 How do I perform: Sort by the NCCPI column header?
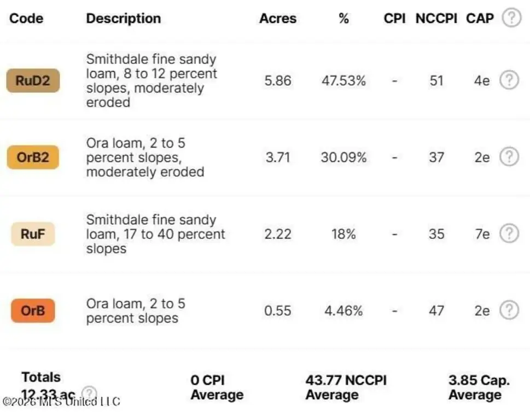tap(436, 18)
